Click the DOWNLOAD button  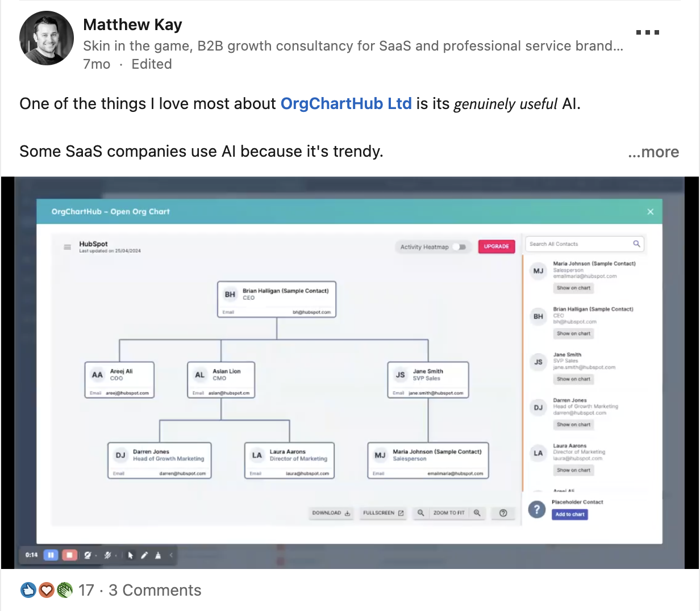pos(331,513)
